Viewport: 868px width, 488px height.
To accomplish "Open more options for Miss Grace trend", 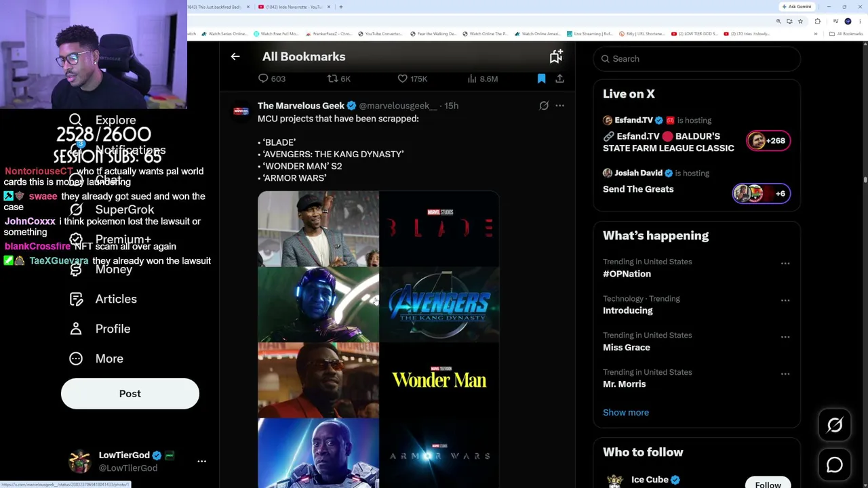I will click(785, 337).
